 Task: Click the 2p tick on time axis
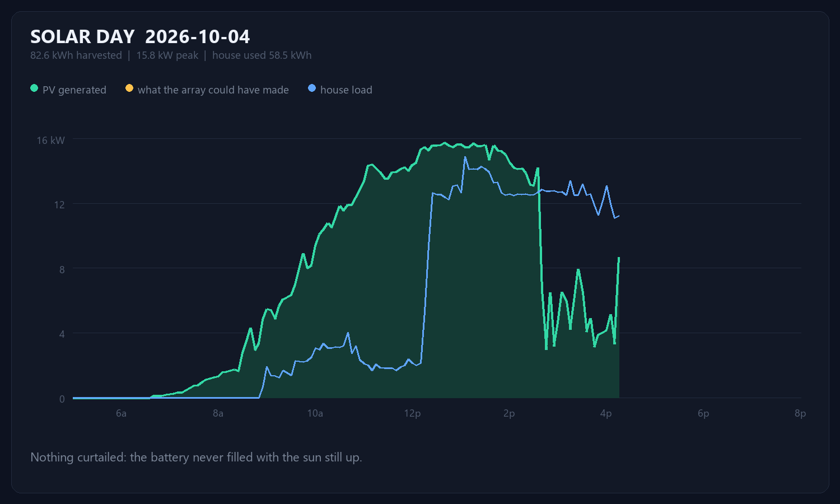(x=509, y=414)
